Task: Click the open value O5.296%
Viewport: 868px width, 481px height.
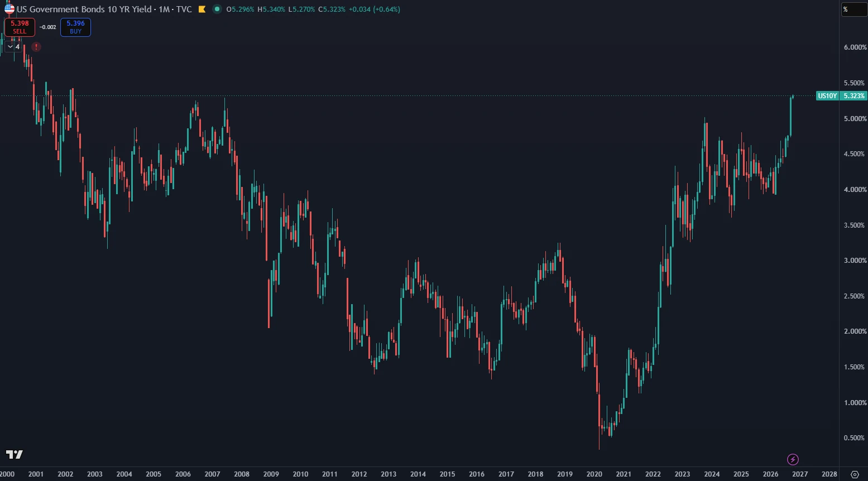Action: coord(241,9)
